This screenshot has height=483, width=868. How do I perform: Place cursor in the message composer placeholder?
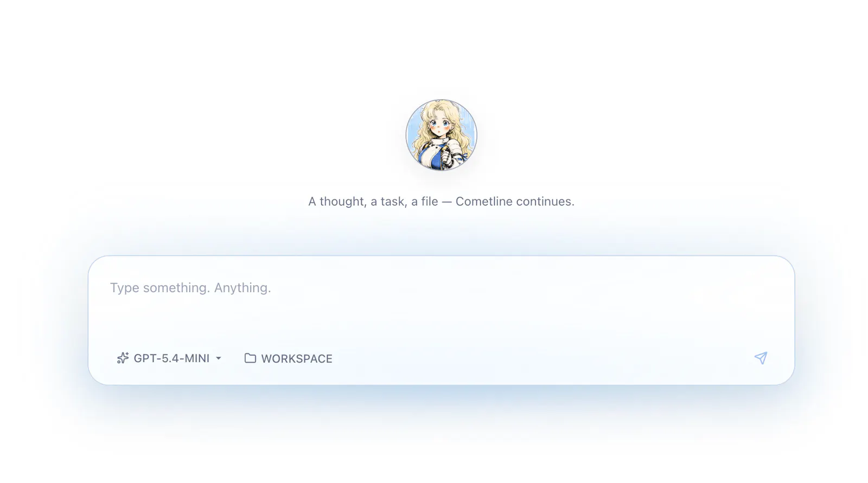point(190,288)
